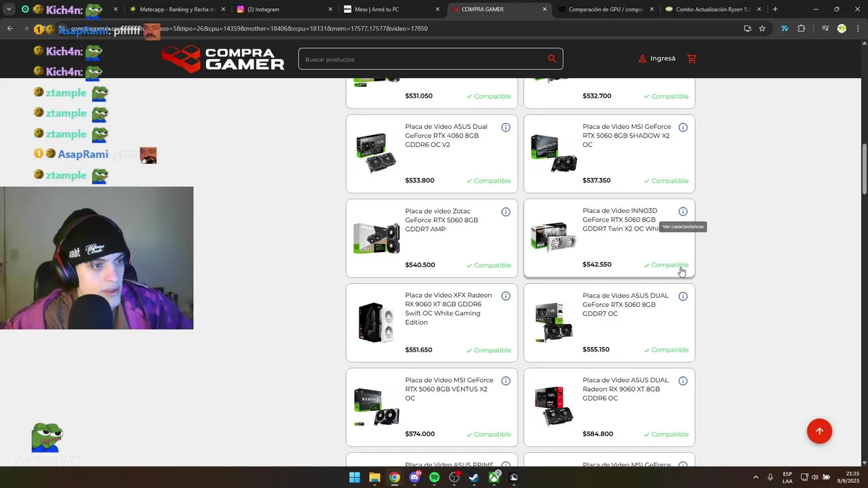The width and height of the screenshot is (868, 488).
Task: Select the MSI RTX 5060 VENTUS image
Action: tap(376, 407)
